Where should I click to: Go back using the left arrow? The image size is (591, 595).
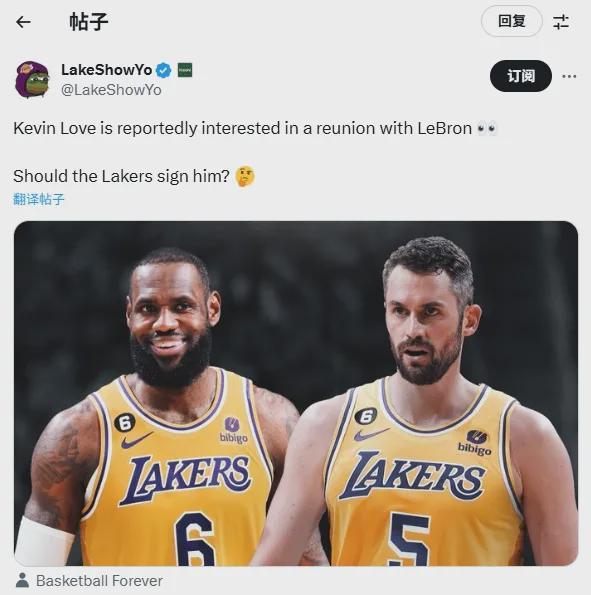(x=23, y=22)
